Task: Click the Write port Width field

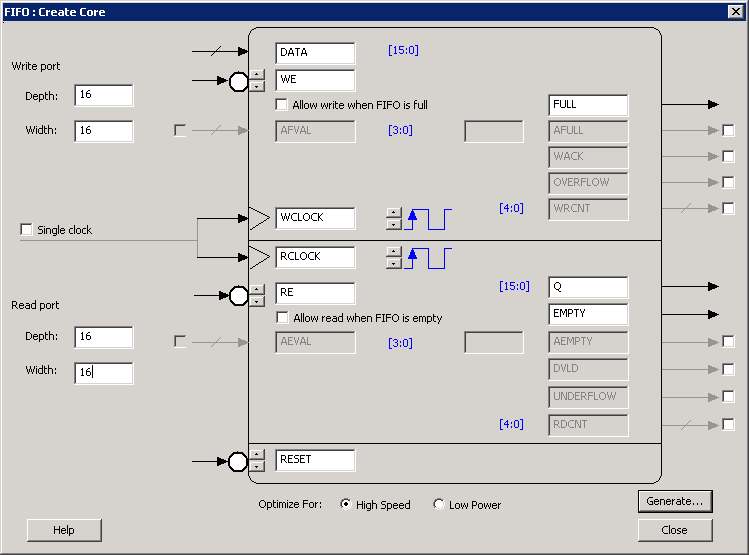Action: (104, 131)
